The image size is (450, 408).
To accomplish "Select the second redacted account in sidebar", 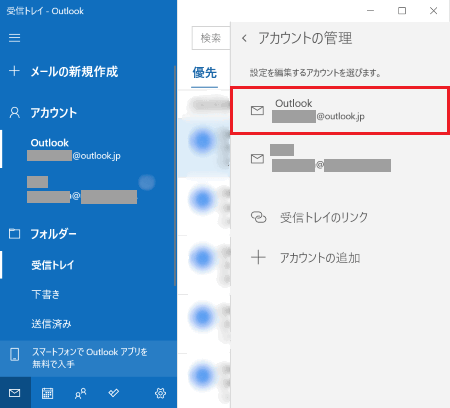I will [88, 190].
